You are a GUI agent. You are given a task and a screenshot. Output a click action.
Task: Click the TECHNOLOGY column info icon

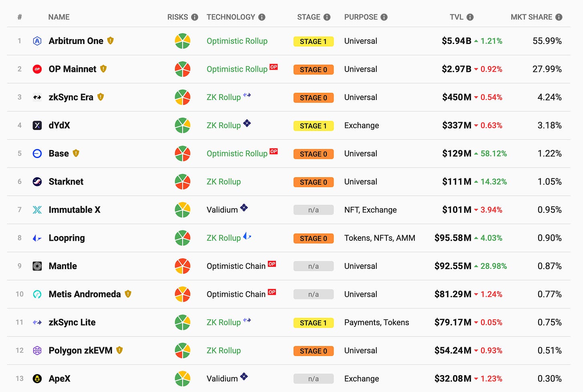(x=262, y=17)
